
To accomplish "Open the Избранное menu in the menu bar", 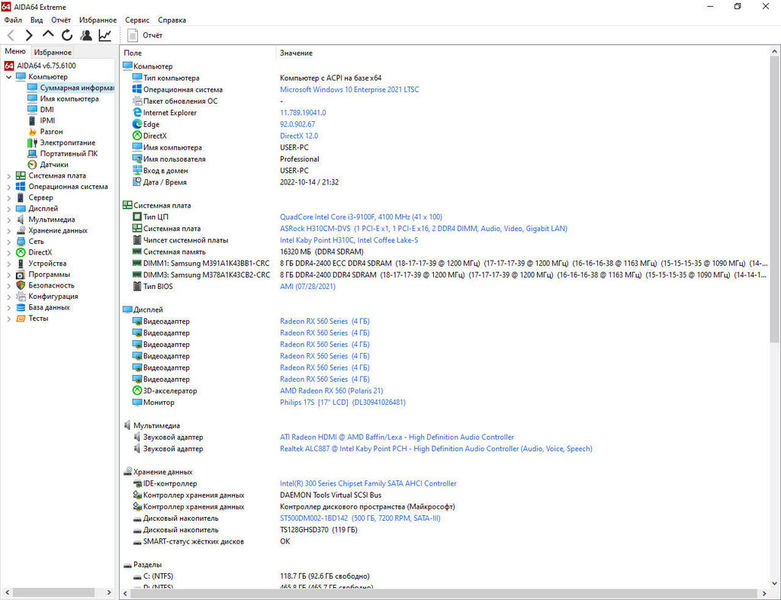I will click(x=98, y=20).
